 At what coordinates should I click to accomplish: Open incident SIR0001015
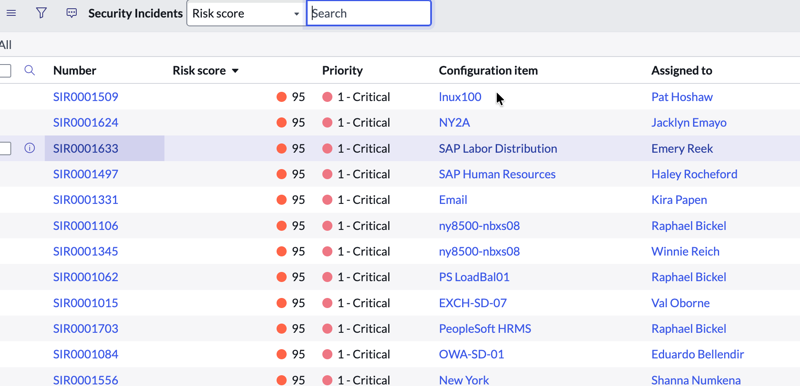click(86, 303)
